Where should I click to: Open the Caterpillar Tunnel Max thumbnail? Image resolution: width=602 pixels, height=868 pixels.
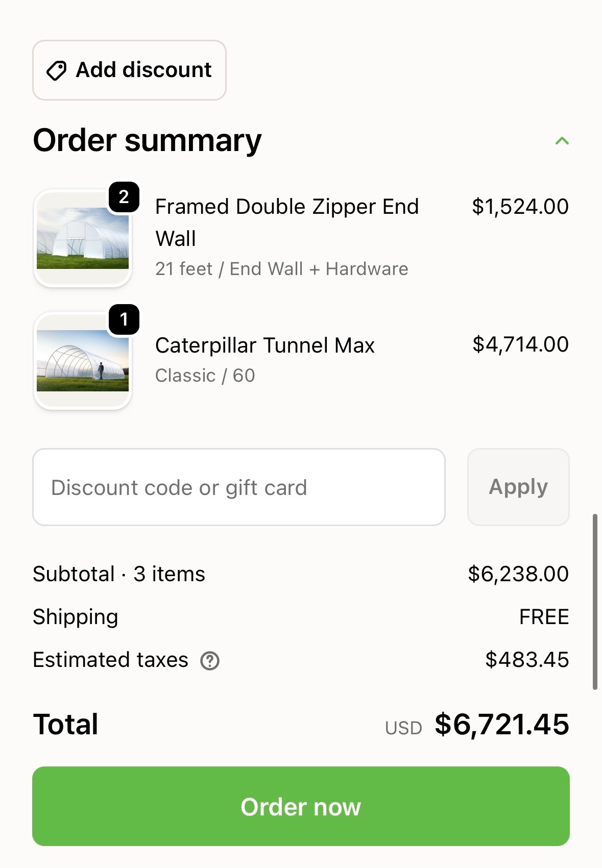tap(83, 361)
